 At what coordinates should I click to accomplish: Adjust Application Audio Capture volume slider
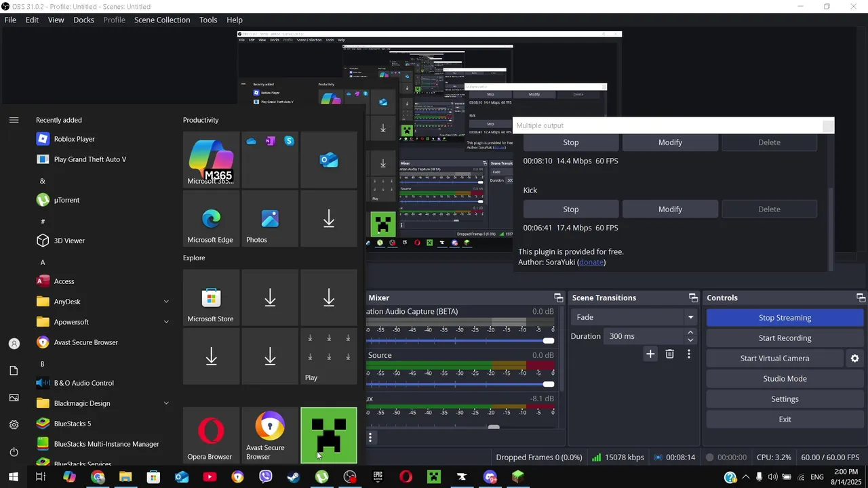point(549,340)
